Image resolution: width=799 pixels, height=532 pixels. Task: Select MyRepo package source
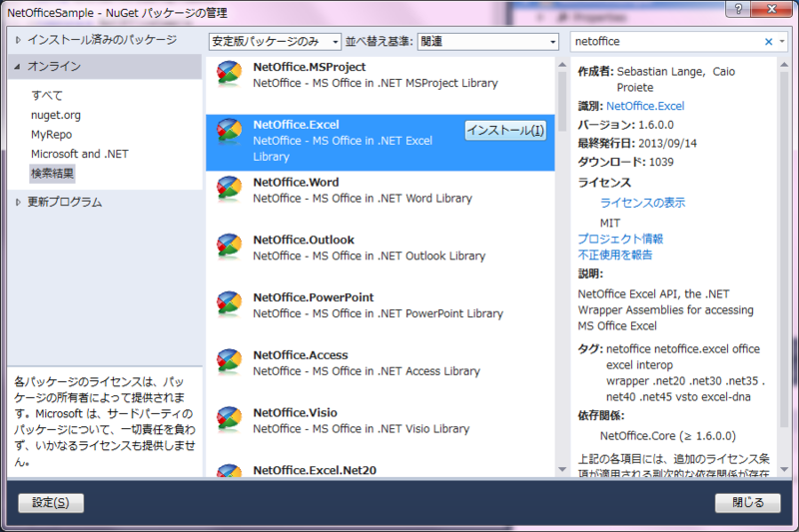pyautogui.click(x=52, y=135)
